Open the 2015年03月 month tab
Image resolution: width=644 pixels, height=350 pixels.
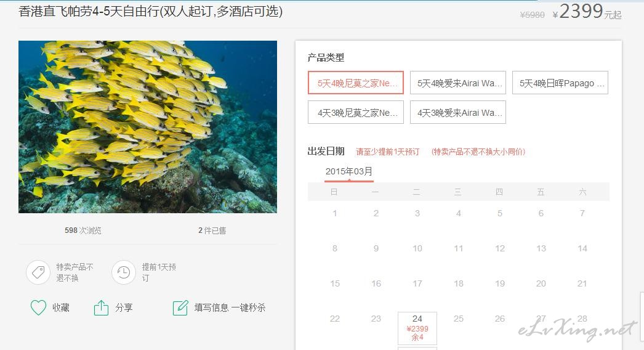(349, 172)
